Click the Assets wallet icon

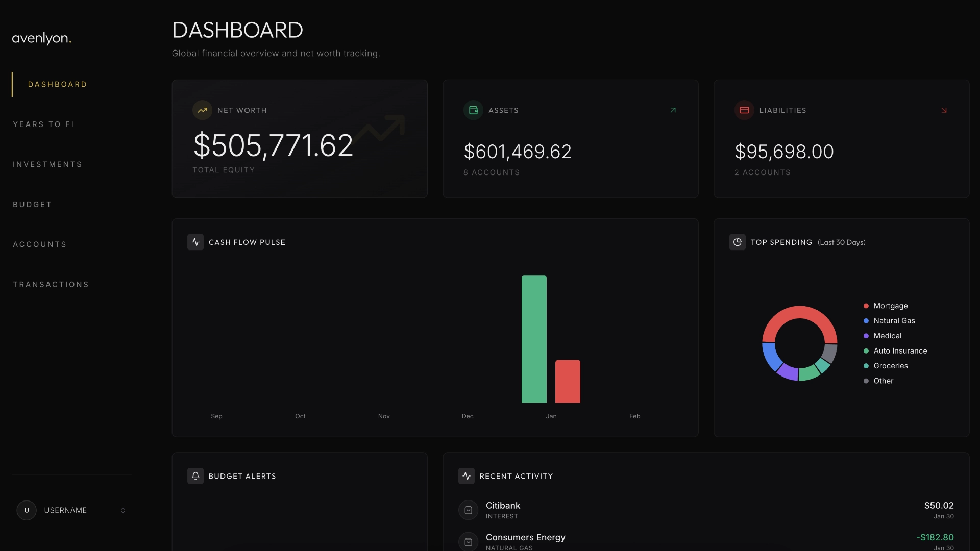point(473,110)
